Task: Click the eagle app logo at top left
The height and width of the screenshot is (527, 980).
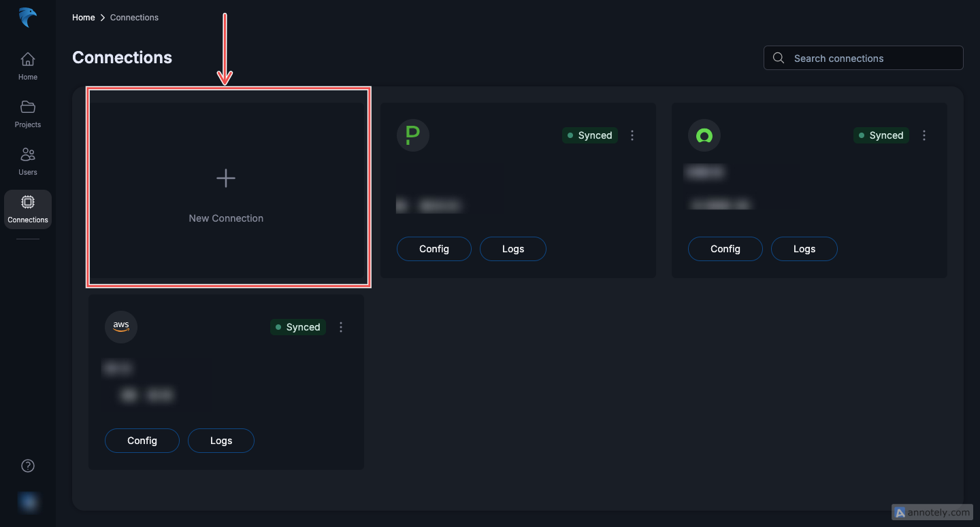Action: tap(27, 18)
